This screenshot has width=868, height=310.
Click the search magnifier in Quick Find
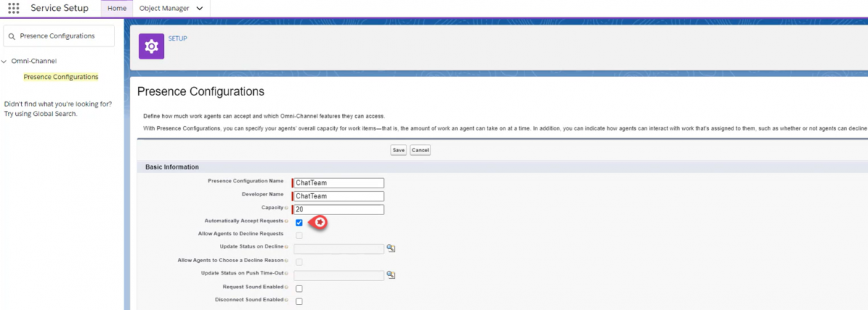12,35
